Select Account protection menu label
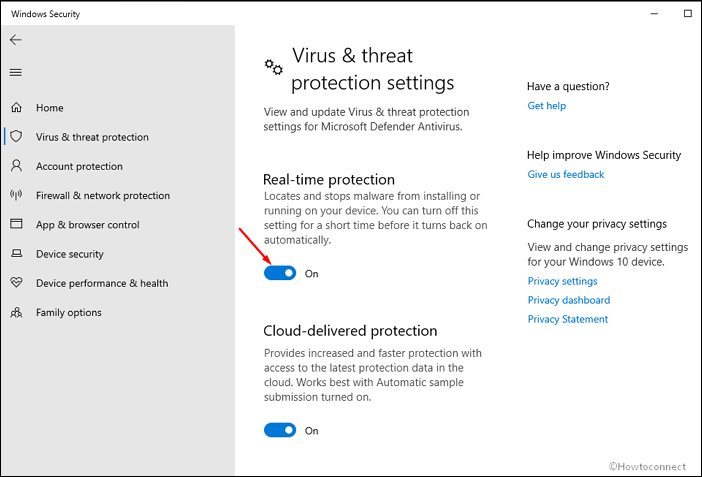 pos(79,166)
